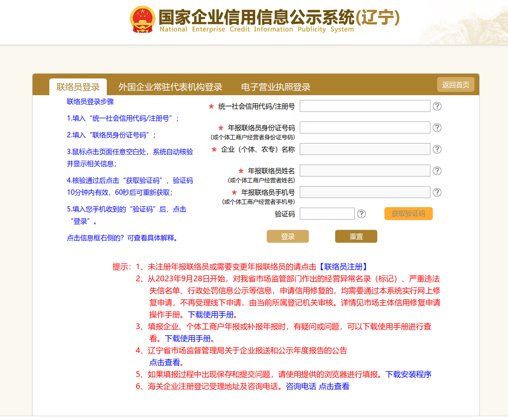The width and height of the screenshot is (508, 420).
Task: Click help icon beside unified social credit code field
Action: pos(437,106)
